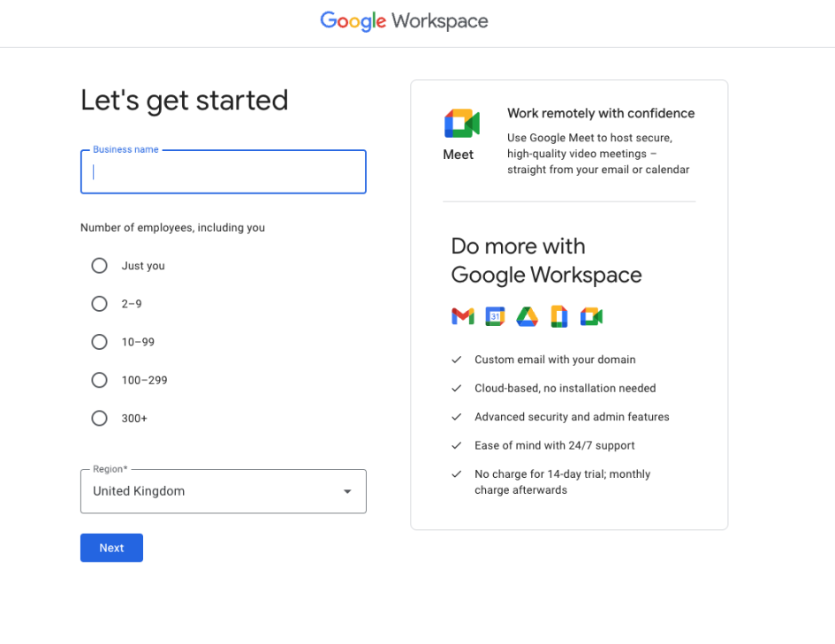
Task: Select the 10–99 employees option
Action: [99, 342]
